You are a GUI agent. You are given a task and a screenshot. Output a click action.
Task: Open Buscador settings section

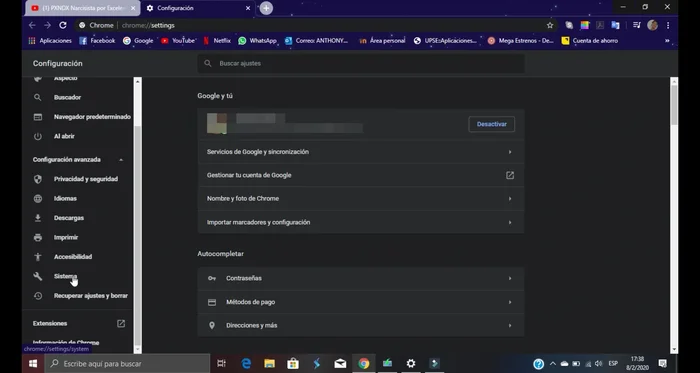click(x=67, y=97)
